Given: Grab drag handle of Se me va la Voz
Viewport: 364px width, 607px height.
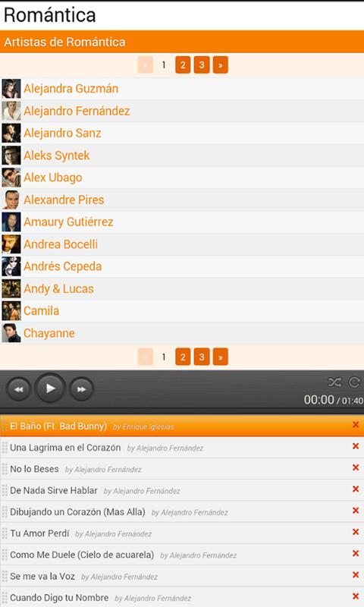Looking at the screenshot, I should tap(5, 576).
